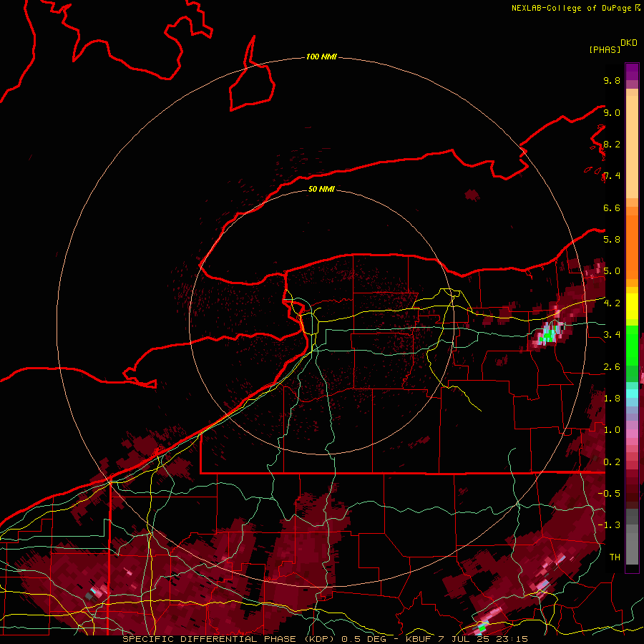Screen dimensions: 644x644
Task: Select the -1.3 value on the legend
Action: [609, 525]
